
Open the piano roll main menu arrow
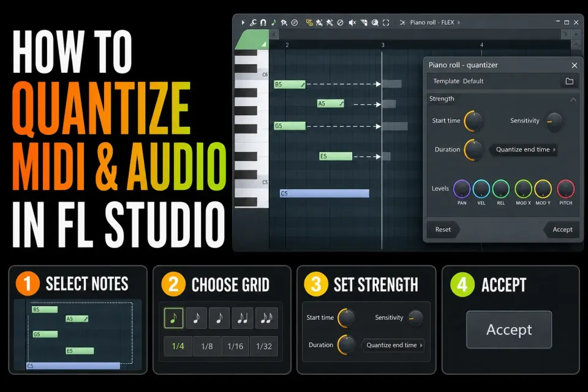tap(243, 23)
